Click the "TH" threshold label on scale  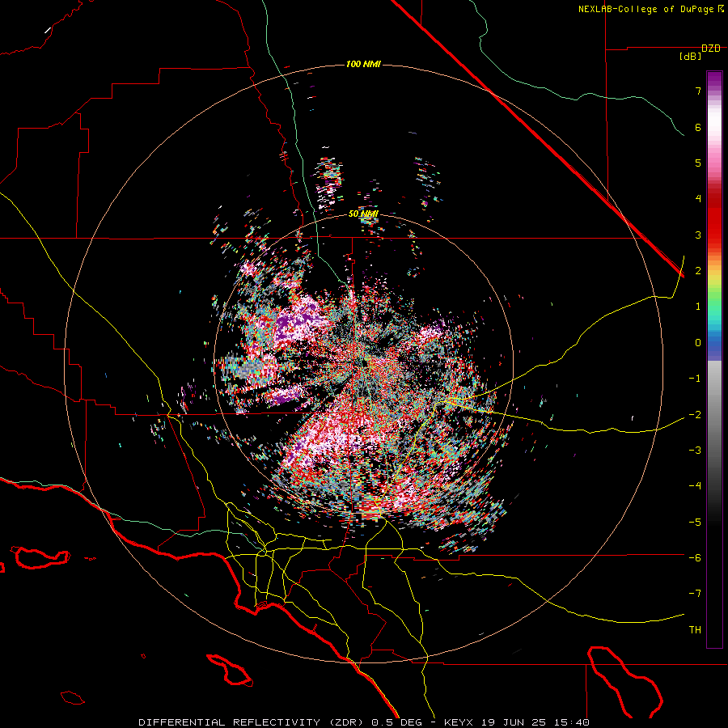695,630
